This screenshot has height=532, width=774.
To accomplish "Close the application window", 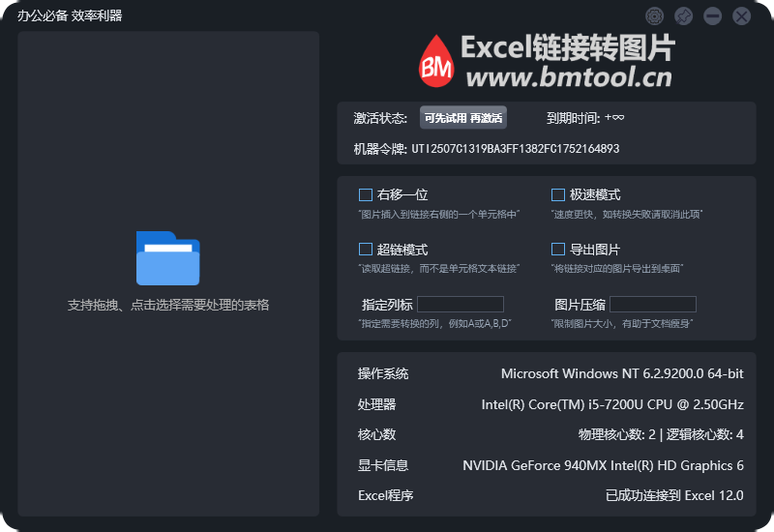I will pyautogui.click(x=741, y=15).
